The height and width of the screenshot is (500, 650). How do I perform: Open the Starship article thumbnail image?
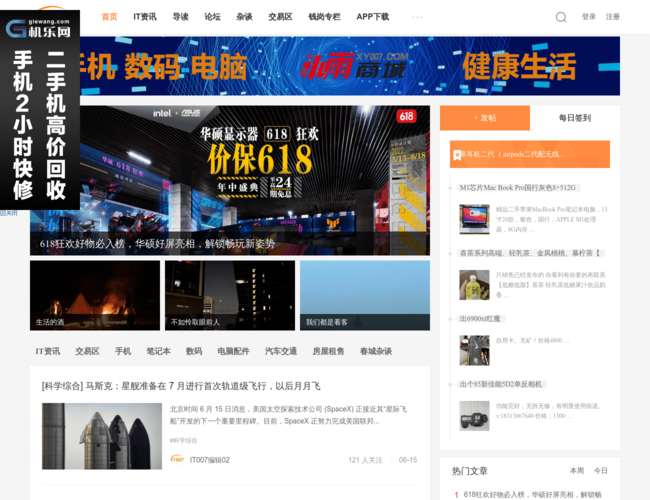[95, 435]
